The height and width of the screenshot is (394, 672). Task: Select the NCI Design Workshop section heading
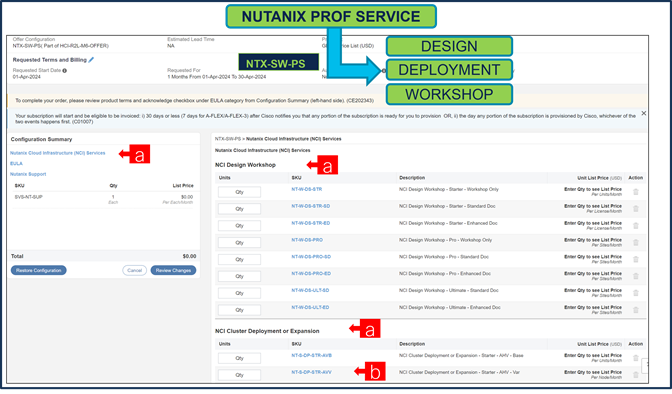click(x=245, y=165)
